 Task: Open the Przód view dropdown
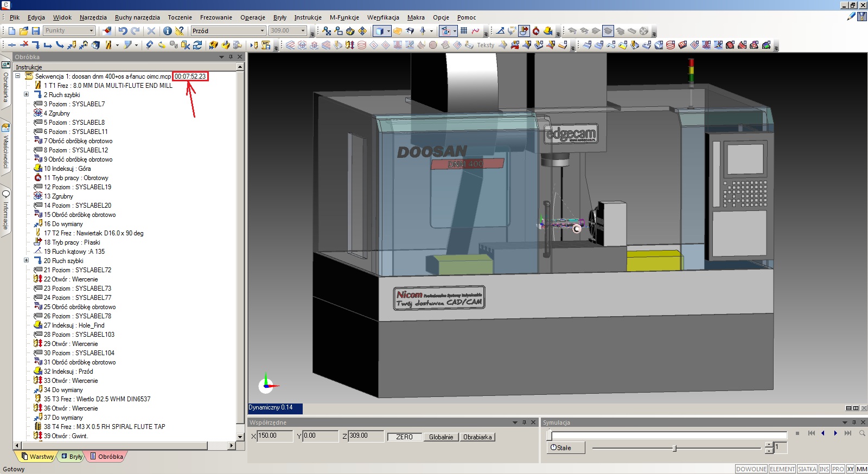tap(263, 31)
